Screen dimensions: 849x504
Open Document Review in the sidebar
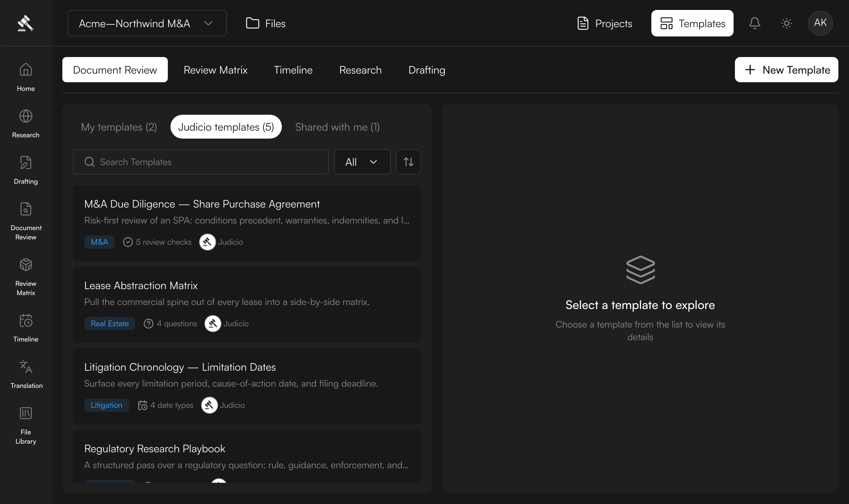tap(26, 221)
